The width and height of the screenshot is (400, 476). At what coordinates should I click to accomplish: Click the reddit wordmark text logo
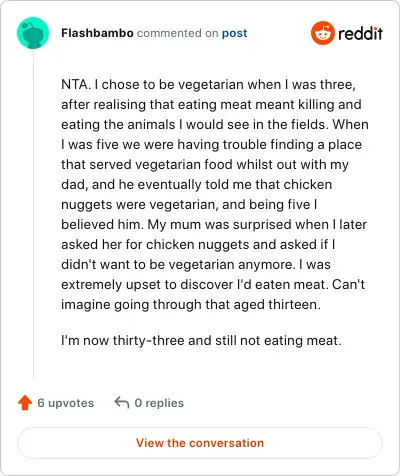click(360, 33)
